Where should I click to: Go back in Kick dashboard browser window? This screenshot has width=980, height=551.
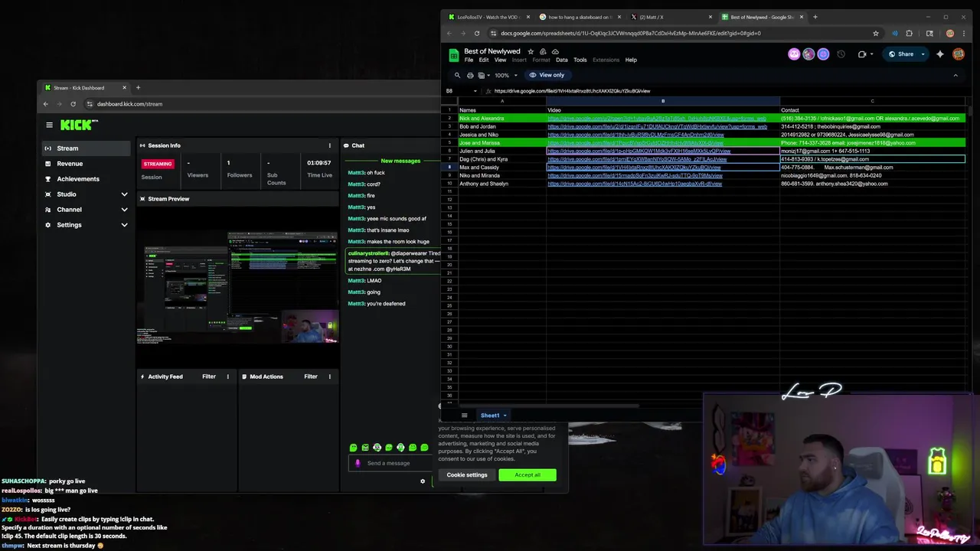pyautogui.click(x=46, y=104)
